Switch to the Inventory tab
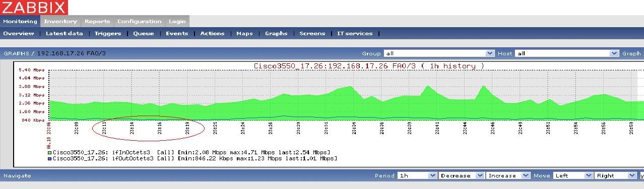The width and height of the screenshot is (644, 189). (60, 21)
